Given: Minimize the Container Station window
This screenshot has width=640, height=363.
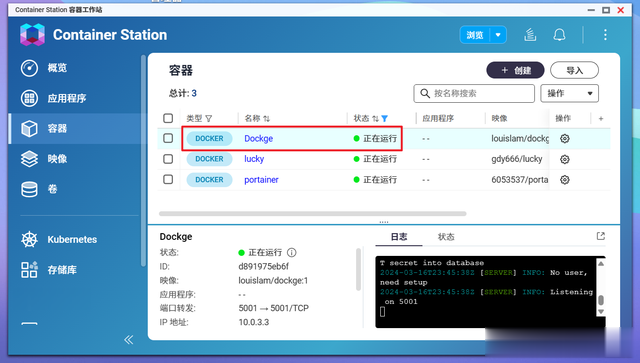Looking at the screenshot, I should click(591, 10).
